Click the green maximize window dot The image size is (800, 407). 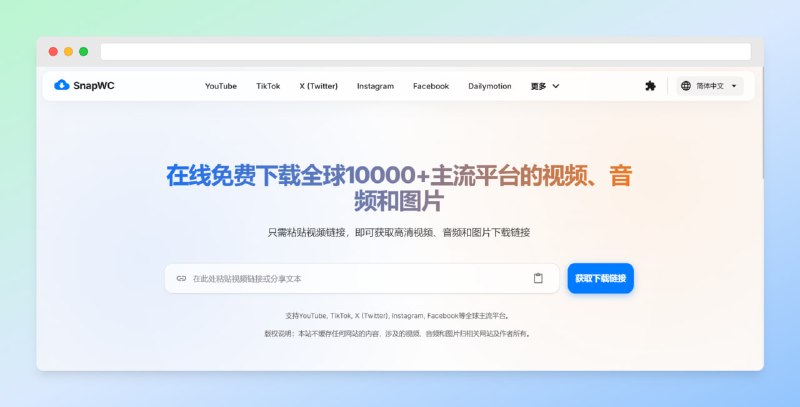84,52
